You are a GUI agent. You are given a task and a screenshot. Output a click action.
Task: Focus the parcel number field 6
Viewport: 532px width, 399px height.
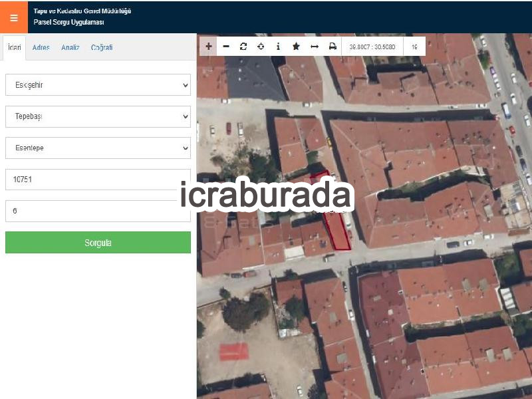pyautogui.click(x=98, y=211)
